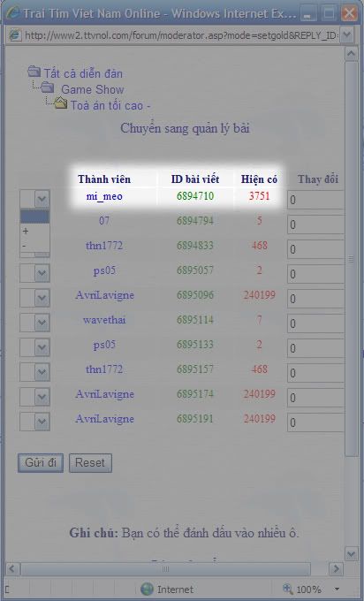
Task: Click the Internet zone globe icon
Action: [x=147, y=589]
